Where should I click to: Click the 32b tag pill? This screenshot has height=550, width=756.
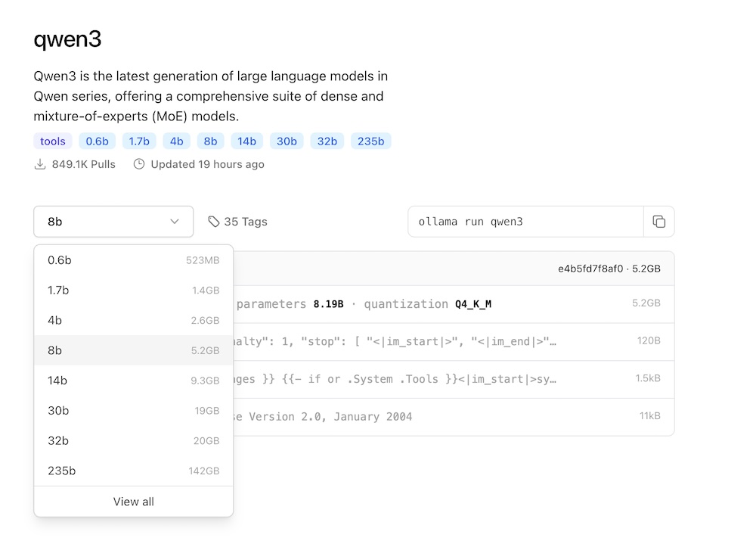point(327,141)
